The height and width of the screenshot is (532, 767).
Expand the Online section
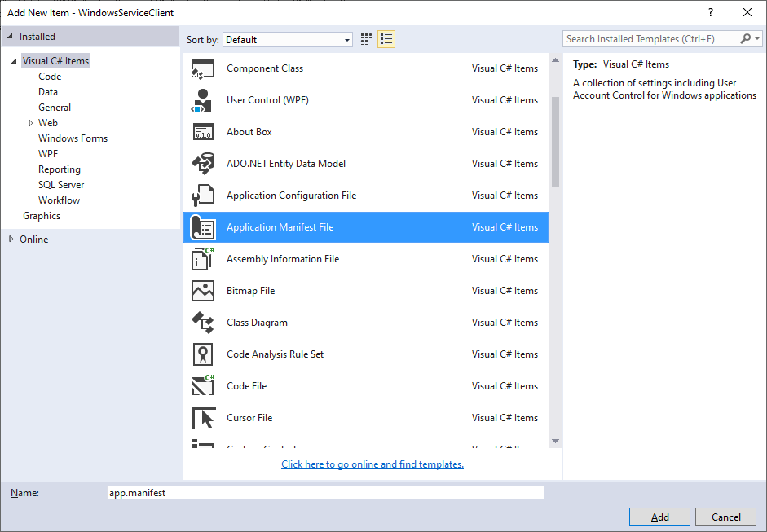[x=11, y=239]
